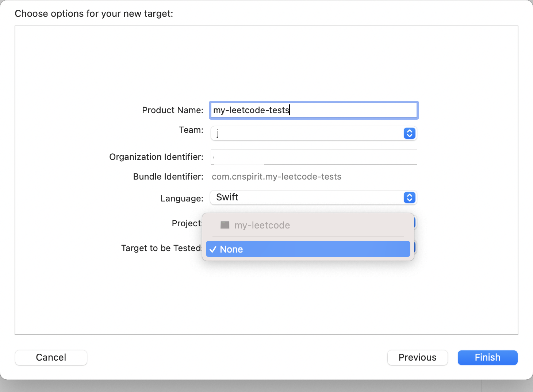Screen dimensions: 533x392
Task: Click the Organization Identifier field
Action: pyautogui.click(x=314, y=157)
